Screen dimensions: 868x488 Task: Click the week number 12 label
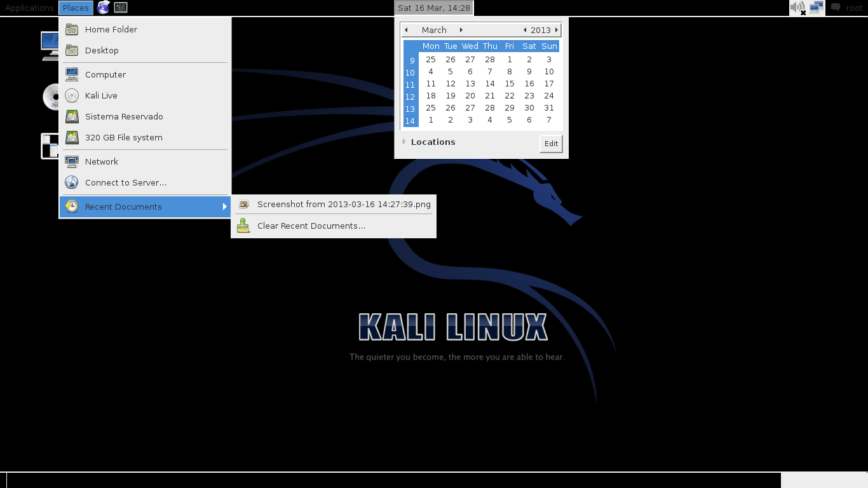point(410,97)
